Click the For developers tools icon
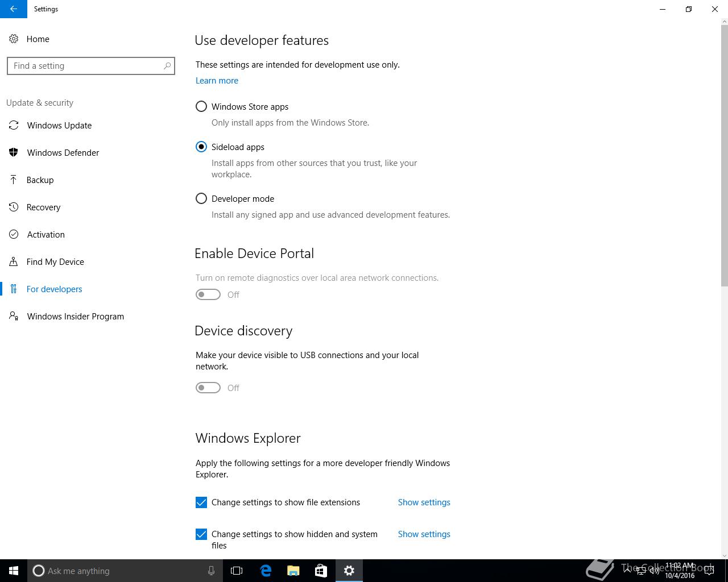This screenshot has width=728, height=582. [x=14, y=289]
